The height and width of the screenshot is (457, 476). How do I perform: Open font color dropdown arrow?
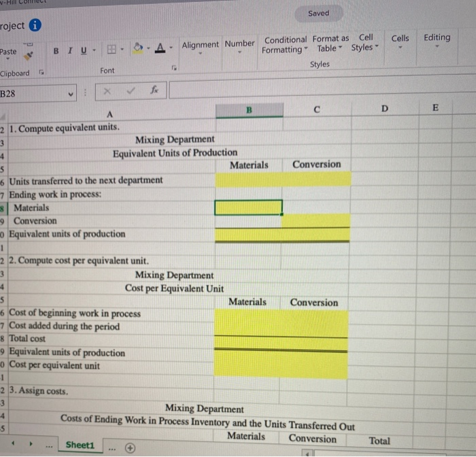[171, 48]
